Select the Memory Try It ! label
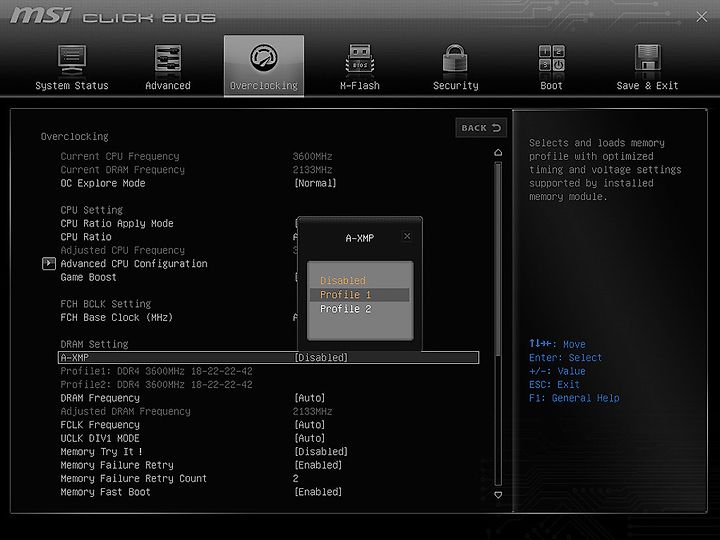The image size is (720, 540). pyautogui.click(x=101, y=452)
